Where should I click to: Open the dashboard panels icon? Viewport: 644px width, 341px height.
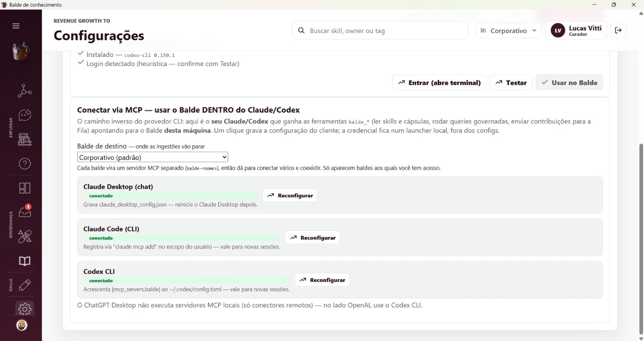tap(24, 188)
